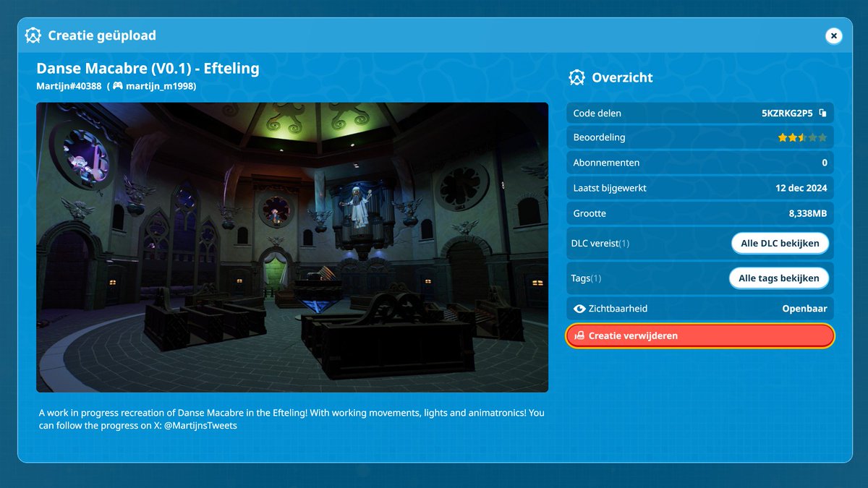Click the Code delen label
Image resolution: width=868 pixels, height=488 pixels.
pos(597,114)
